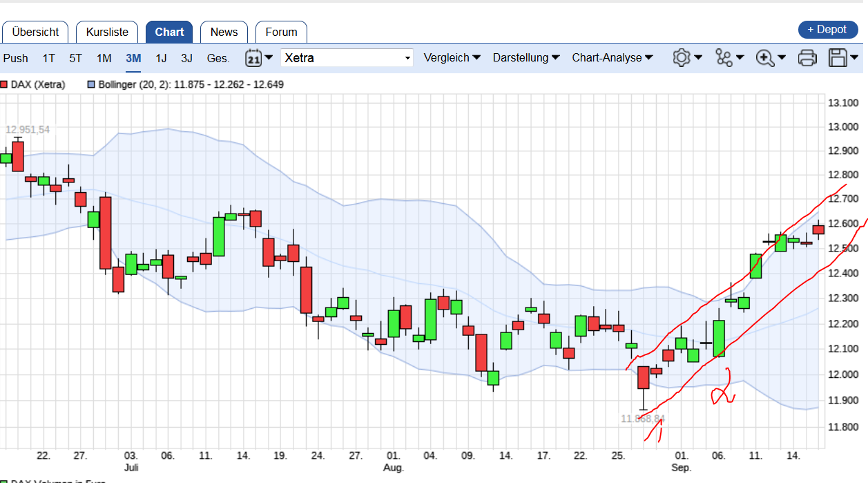This screenshot has width=868, height=483.
Task: Click the 12.951,54 high price label
Action: 28,129
